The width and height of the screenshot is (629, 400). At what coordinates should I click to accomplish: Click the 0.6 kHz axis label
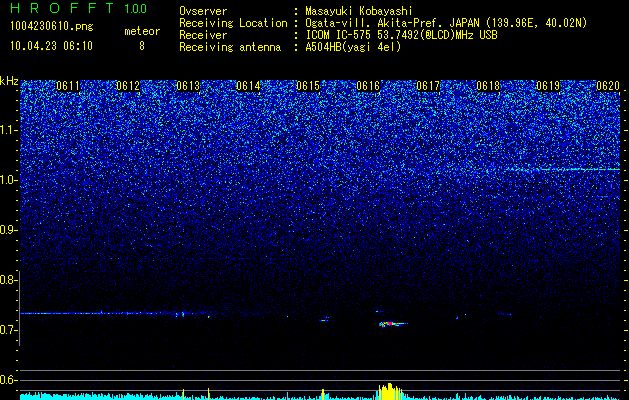point(7,380)
